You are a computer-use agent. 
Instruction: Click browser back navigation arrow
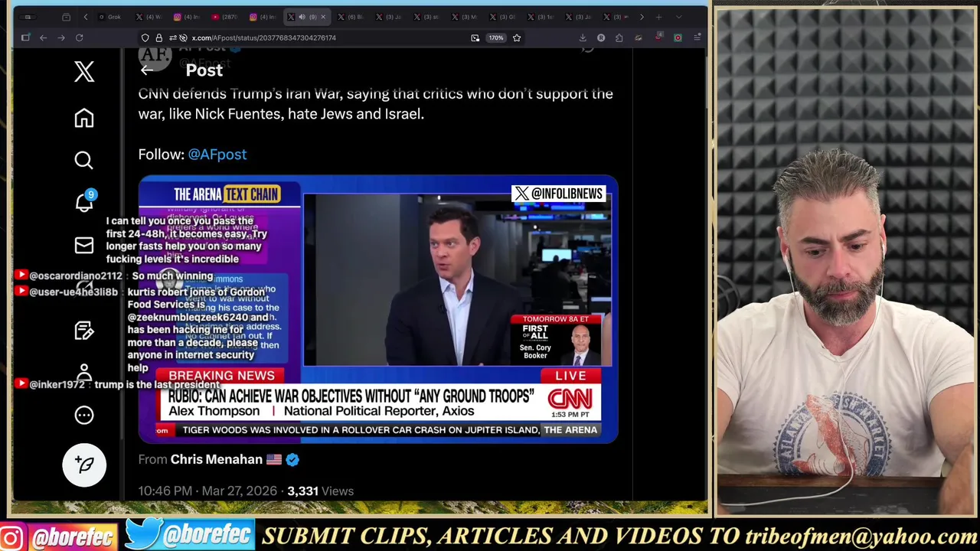tap(43, 37)
